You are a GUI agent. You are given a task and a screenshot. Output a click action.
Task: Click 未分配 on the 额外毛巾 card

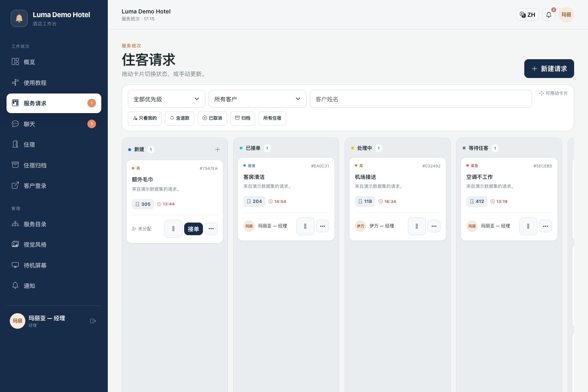coord(142,229)
